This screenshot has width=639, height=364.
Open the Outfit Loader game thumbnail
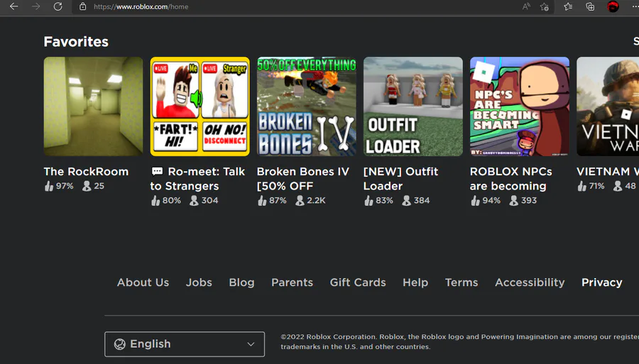413,106
